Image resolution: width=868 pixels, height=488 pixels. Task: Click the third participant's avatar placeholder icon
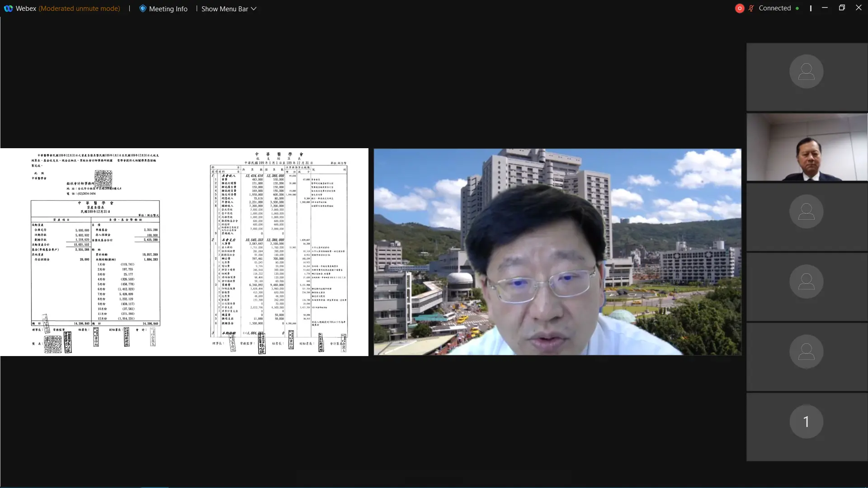coord(807,211)
